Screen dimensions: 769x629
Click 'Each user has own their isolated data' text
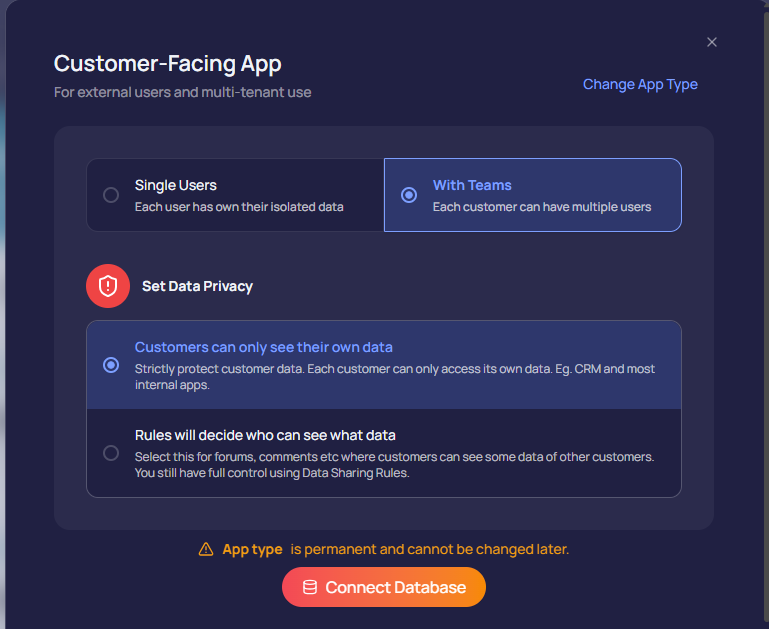(239, 207)
